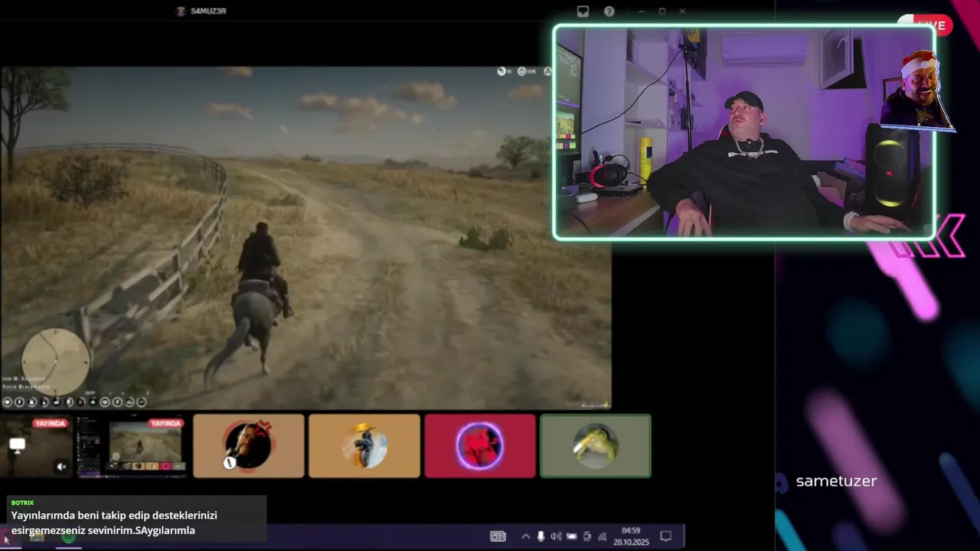Click the tray device icon beside battery
This screenshot has width=980, height=551.
tap(586, 536)
